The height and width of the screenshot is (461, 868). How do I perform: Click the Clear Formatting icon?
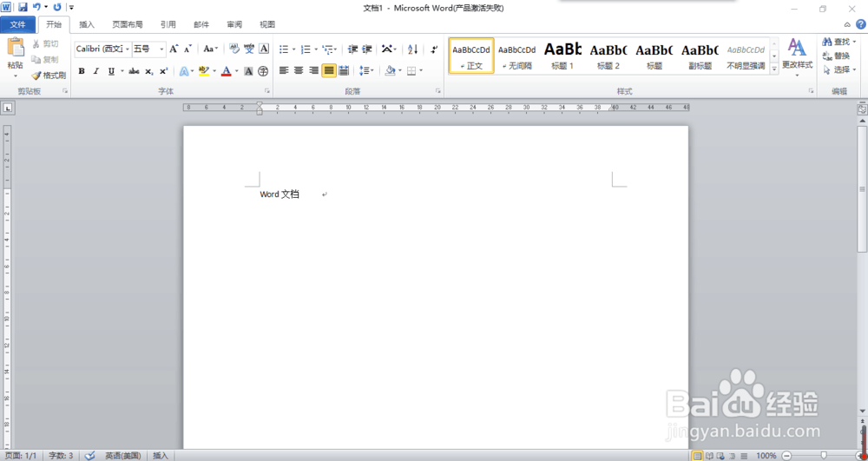point(234,49)
